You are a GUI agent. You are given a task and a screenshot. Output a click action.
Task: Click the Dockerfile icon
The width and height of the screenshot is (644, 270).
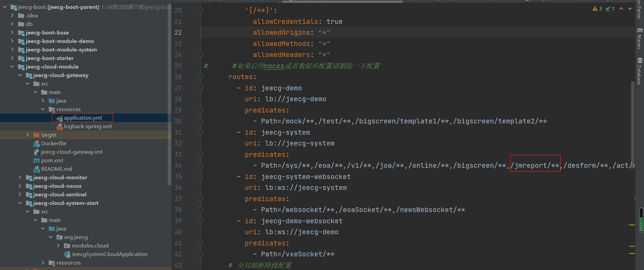click(37, 144)
